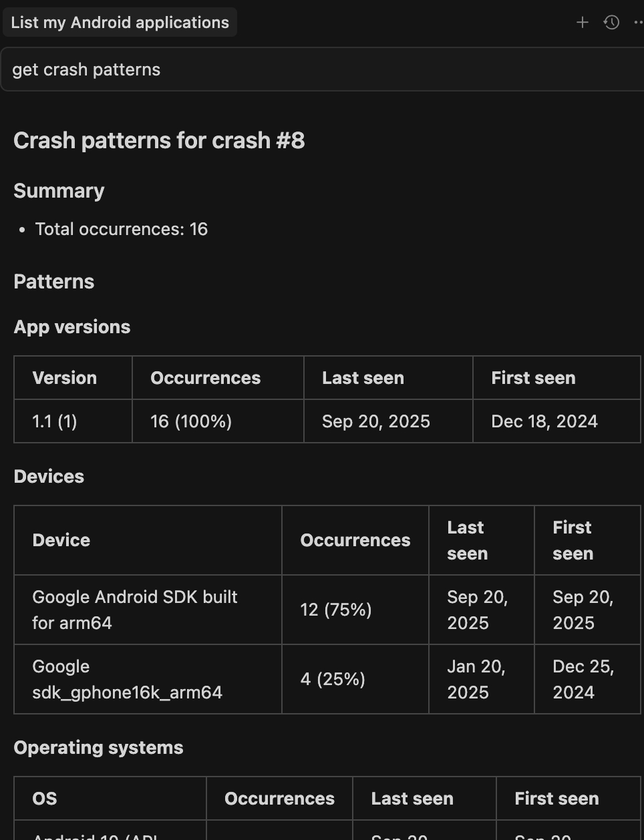The width and height of the screenshot is (644, 840).
Task: Start a new chat with the plus icon
Action: point(582,22)
